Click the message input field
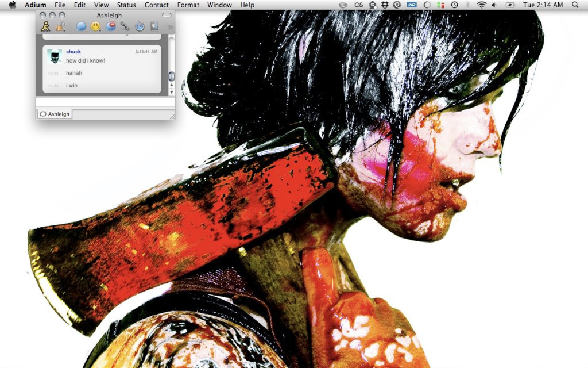Screen dimensions: 588x368 coord(106,102)
